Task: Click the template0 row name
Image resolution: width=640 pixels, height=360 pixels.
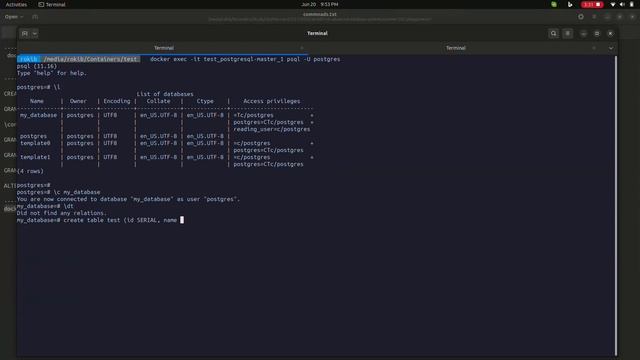Action: (x=35, y=143)
